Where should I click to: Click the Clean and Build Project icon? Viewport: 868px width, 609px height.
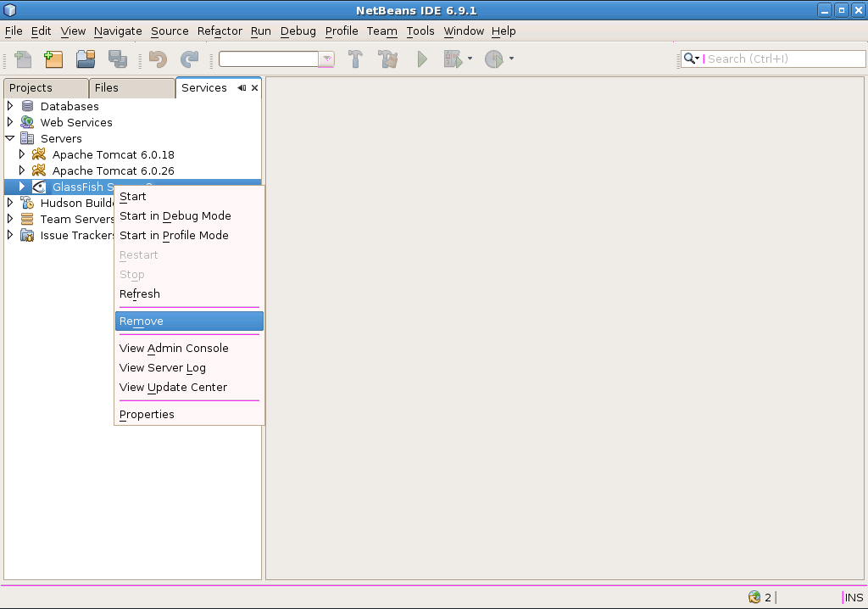[388, 59]
